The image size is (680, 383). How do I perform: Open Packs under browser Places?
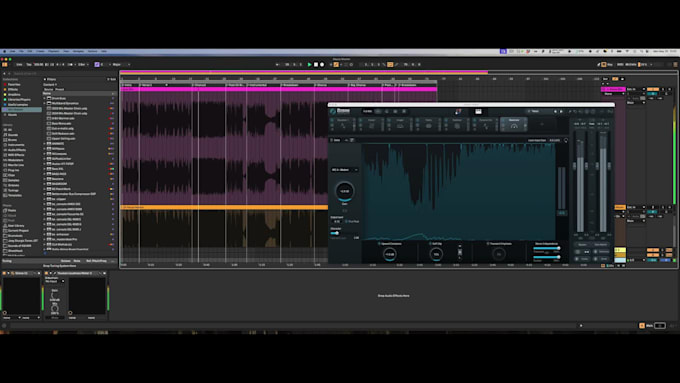pyautogui.click(x=12, y=210)
